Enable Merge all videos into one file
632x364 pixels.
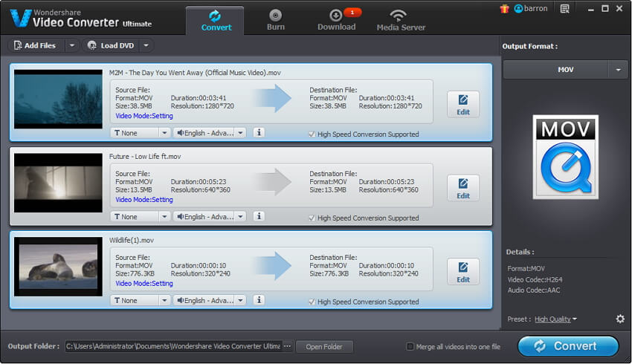410,346
